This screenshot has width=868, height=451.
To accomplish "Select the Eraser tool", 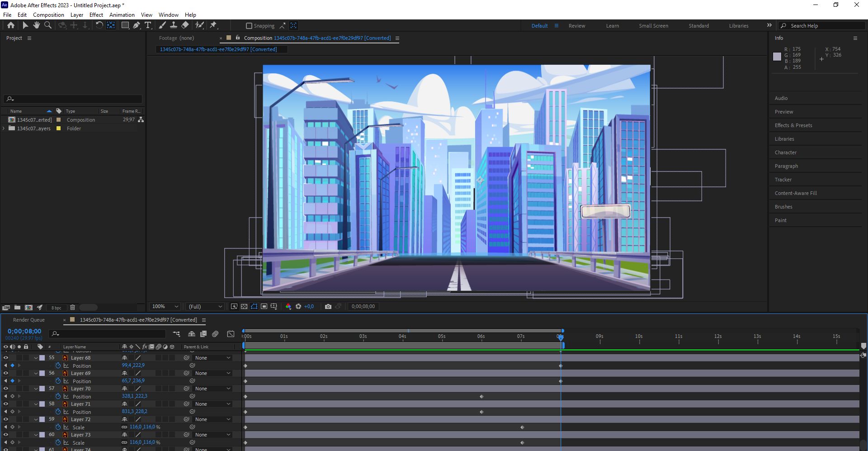I will pos(185,25).
